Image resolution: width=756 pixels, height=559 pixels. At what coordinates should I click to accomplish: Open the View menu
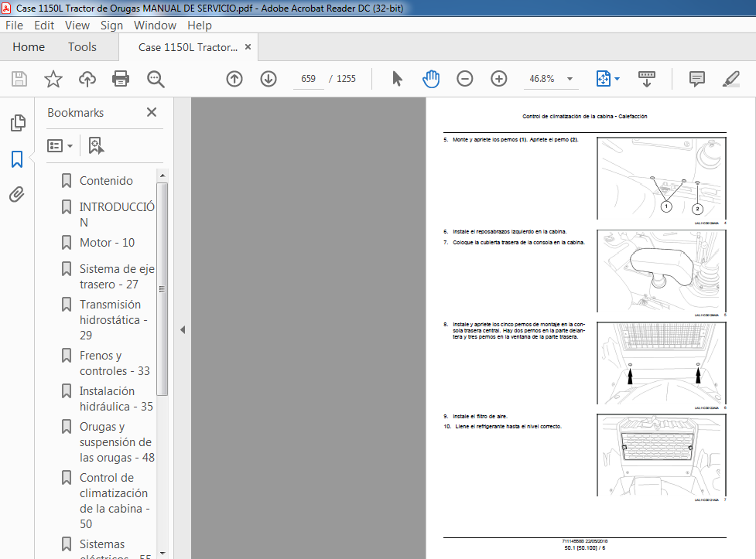pyautogui.click(x=77, y=25)
